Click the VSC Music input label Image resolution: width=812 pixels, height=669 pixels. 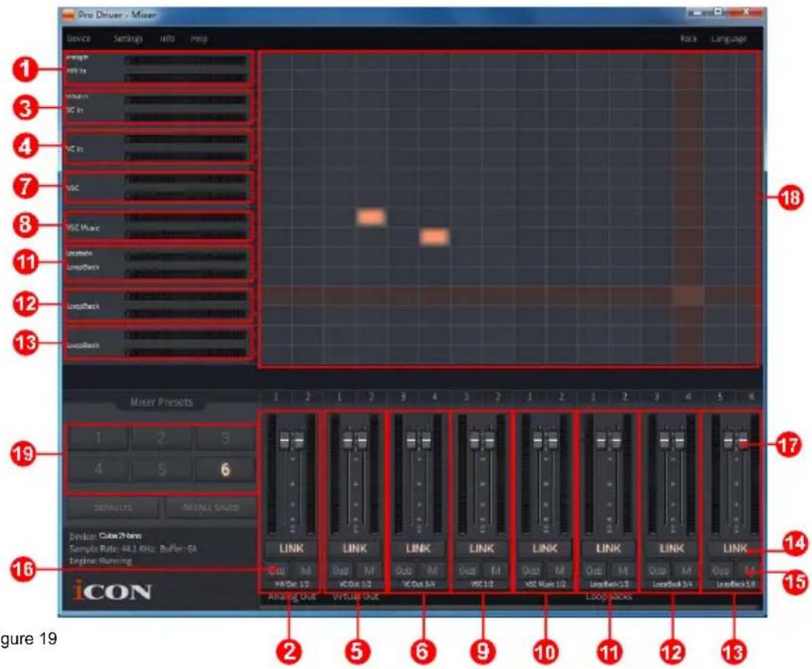(x=83, y=227)
